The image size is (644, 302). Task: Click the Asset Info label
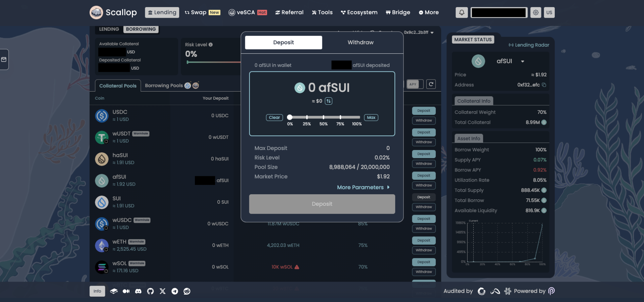click(x=469, y=139)
